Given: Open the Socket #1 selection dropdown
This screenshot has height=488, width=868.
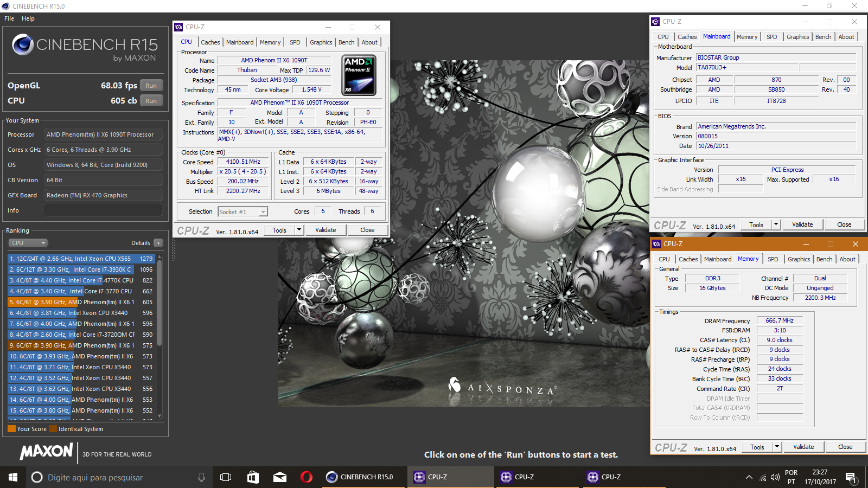Looking at the screenshot, I should coord(243,212).
